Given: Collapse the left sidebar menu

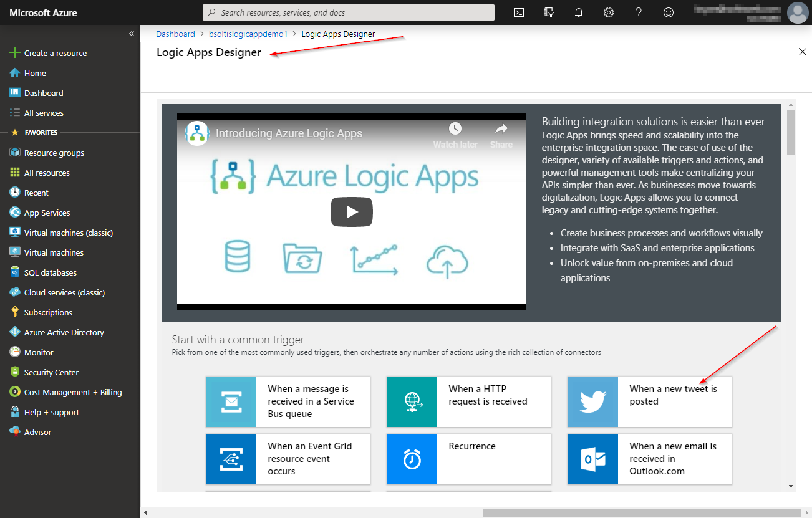Looking at the screenshot, I should pyautogui.click(x=132, y=34).
